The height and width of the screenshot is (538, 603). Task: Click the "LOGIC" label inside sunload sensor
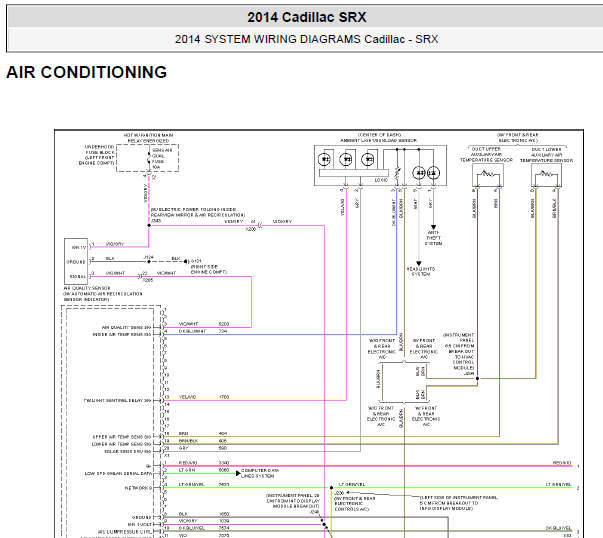381,180
